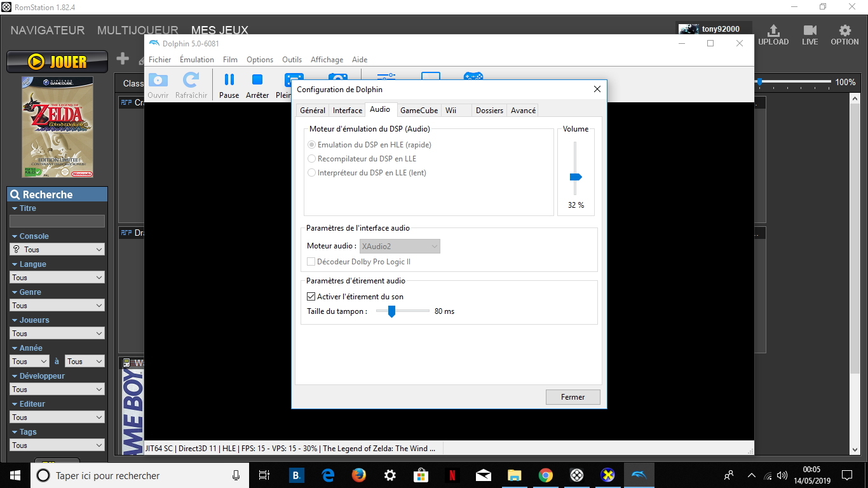Switch to the Général tab

point(313,111)
